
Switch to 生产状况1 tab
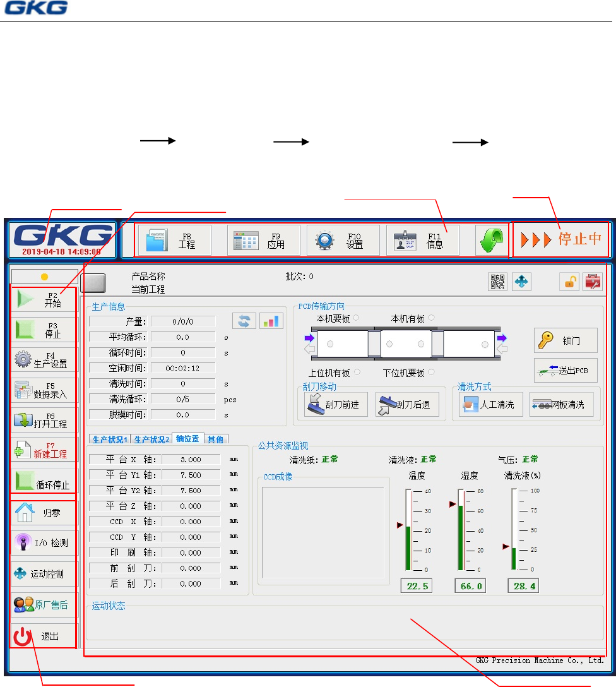(110, 439)
